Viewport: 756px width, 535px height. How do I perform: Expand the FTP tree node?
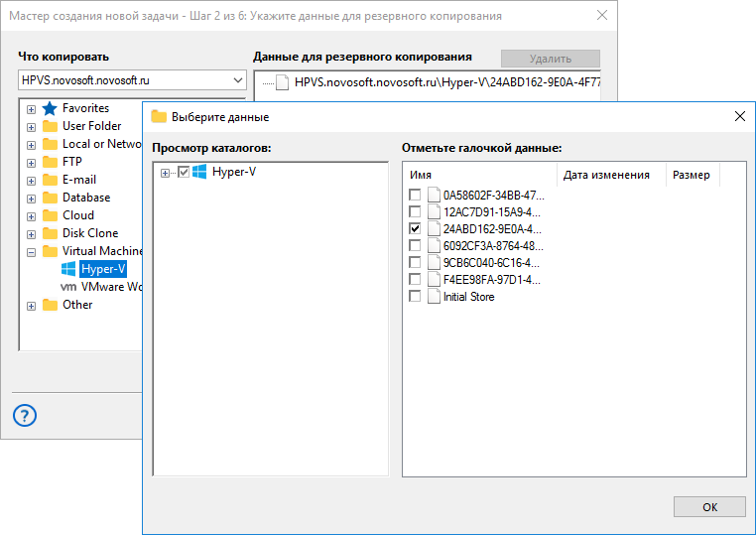click(32, 163)
